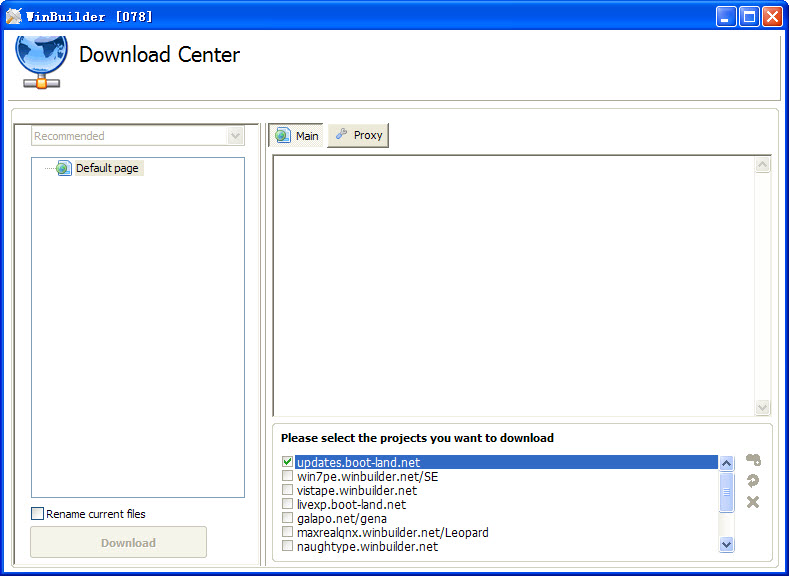
Task: Click the delete server X icon
Action: tap(753, 502)
